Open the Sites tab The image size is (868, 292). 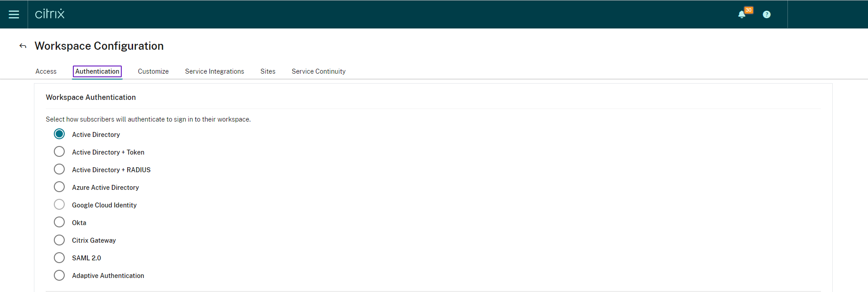[268, 71]
